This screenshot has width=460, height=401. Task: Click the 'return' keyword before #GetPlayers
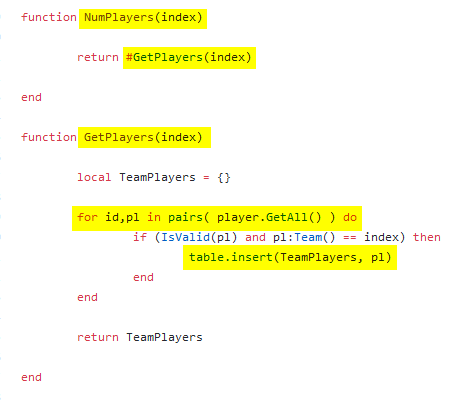pyautogui.click(x=98, y=57)
